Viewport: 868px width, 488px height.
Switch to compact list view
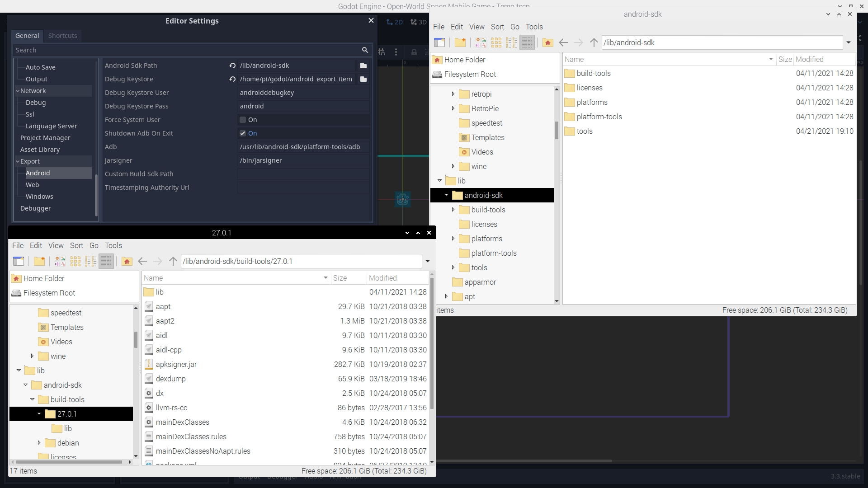pos(511,42)
